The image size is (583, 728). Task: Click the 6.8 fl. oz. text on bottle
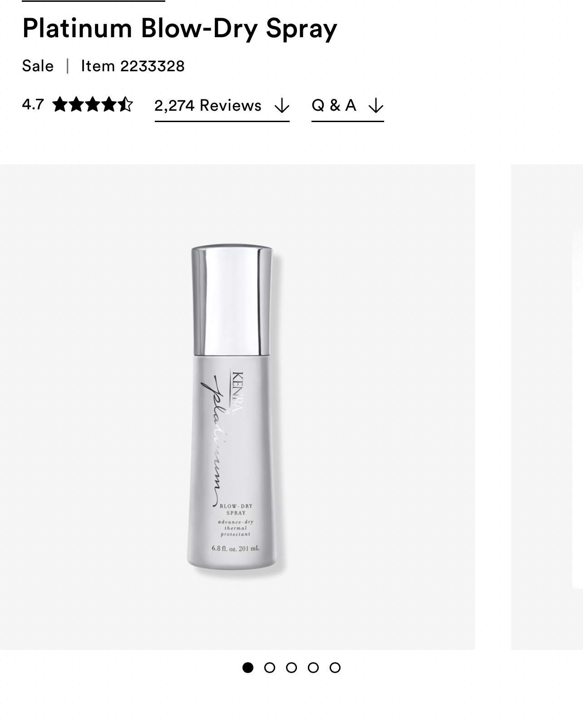pos(235,548)
